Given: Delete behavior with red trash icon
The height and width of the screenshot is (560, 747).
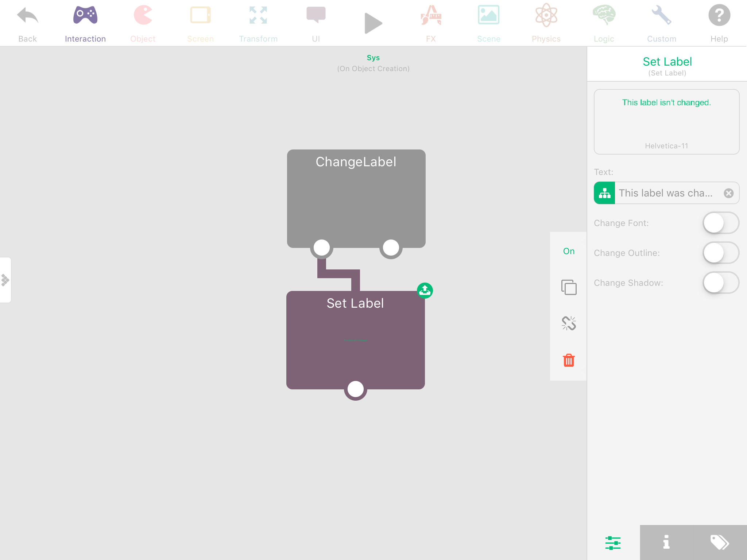Looking at the screenshot, I should tap(569, 360).
